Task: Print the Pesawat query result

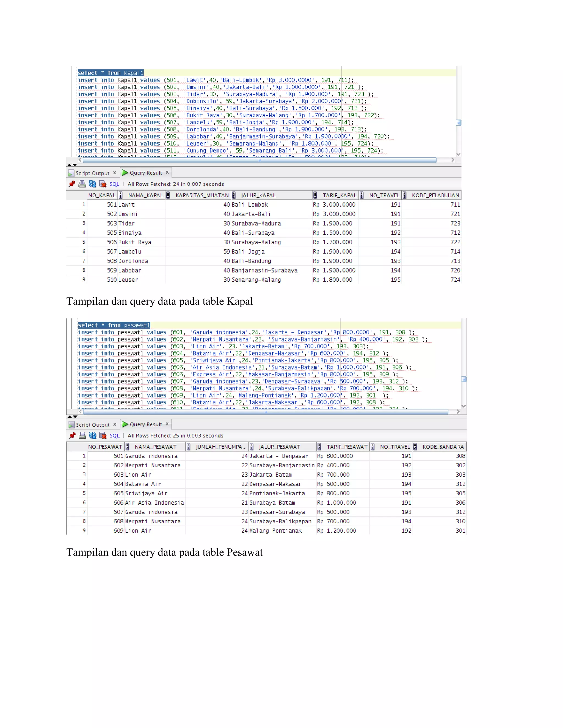Action: click(82, 436)
